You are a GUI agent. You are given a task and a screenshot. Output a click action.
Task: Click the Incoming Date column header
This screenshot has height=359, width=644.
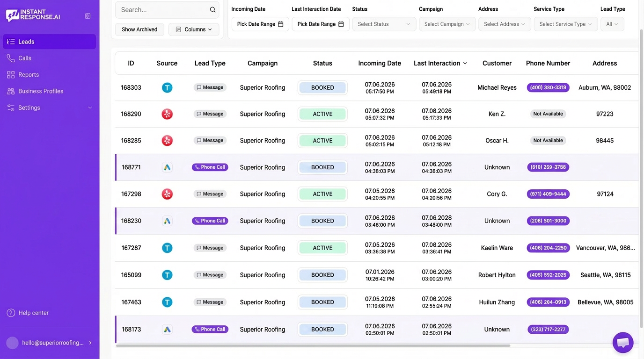pos(380,63)
